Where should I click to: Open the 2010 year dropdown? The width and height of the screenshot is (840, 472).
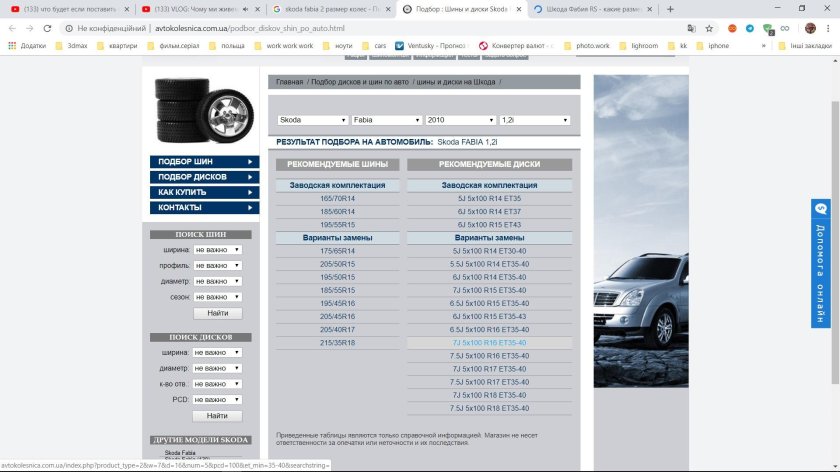click(x=460, y=120)
